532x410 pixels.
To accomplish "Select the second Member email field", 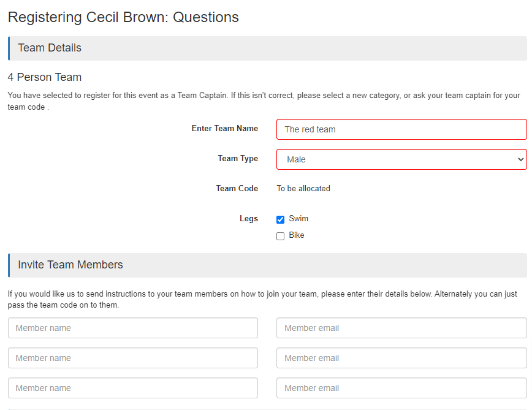I will point(401,358).
